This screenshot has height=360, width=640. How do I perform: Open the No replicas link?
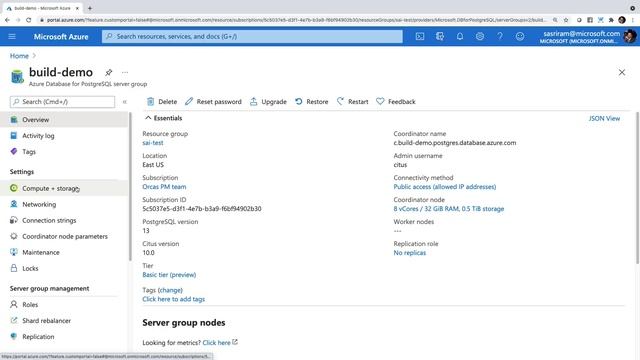(x=409, y=253)
